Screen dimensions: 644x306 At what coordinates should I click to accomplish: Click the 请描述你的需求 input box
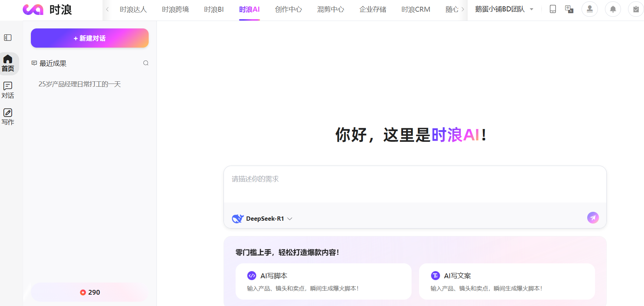coord(415,184)
